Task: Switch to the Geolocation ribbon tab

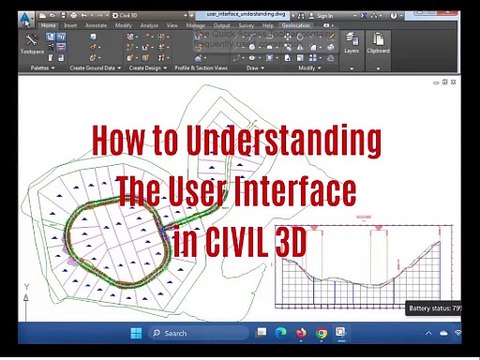Action: 295,25
